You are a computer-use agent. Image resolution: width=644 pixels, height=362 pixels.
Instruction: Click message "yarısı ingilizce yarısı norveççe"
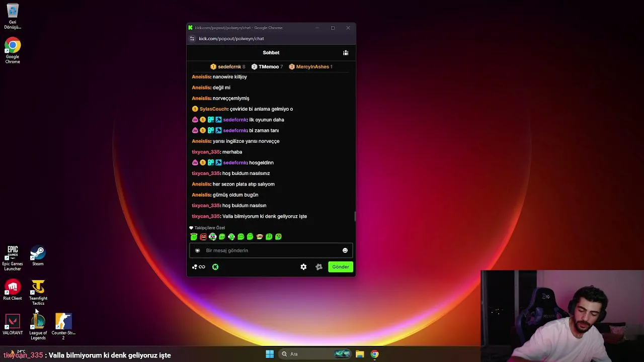(246, 141)
